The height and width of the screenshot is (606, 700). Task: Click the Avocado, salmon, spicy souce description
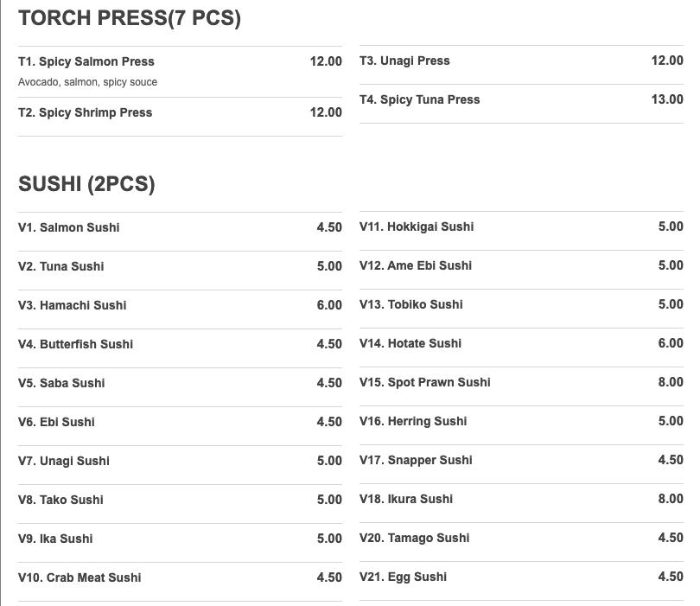87,82
